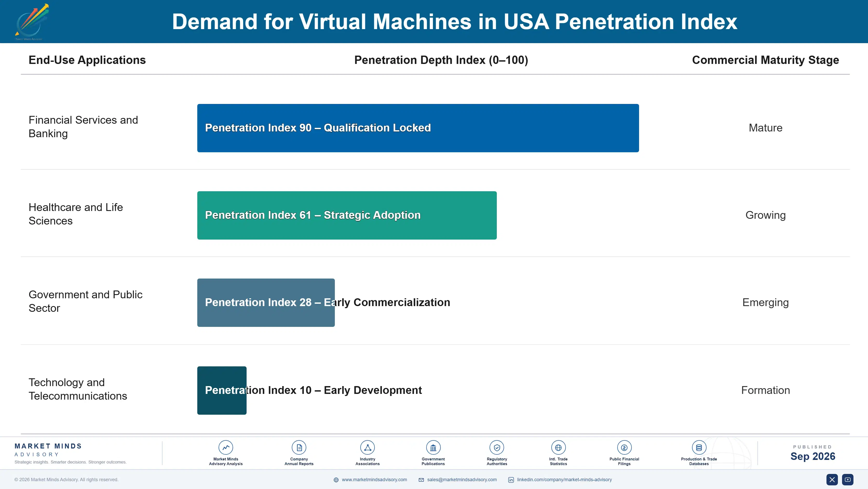Click the 'MARKET MINDS' footer brand name
This screenshot has height=489, width=868.
[x=48, y=446]
